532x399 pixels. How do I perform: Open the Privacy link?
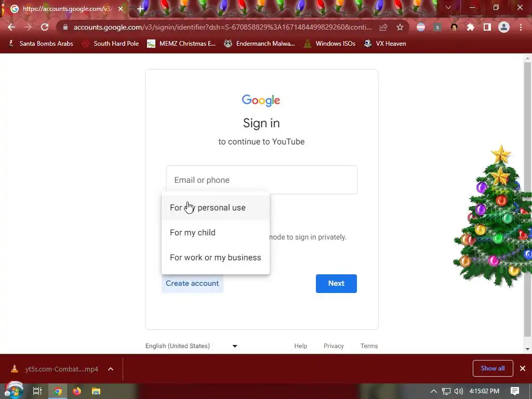334,346
